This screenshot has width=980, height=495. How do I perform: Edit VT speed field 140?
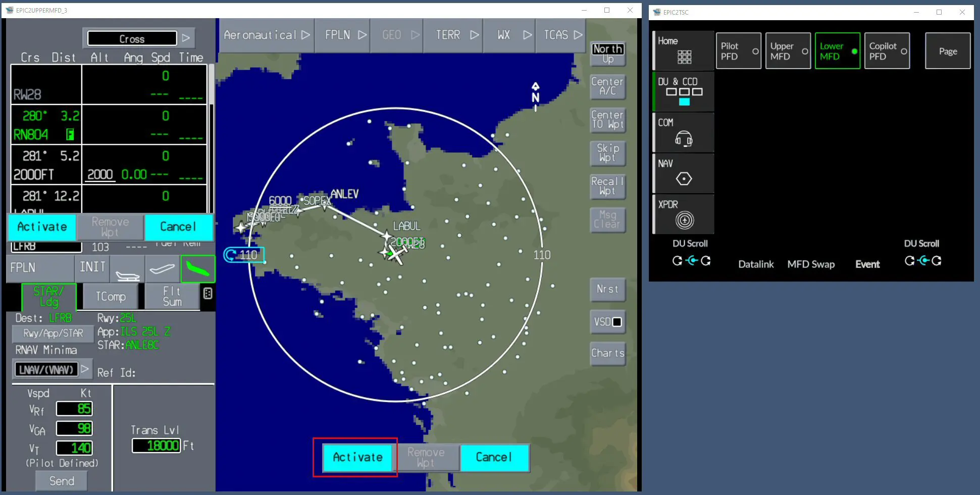click(x=74, y=448)
